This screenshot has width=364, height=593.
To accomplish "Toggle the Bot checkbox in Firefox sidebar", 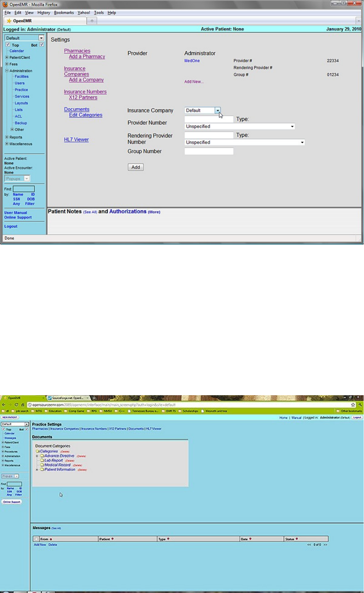I will pyautogui.click(x=42, y=45).
